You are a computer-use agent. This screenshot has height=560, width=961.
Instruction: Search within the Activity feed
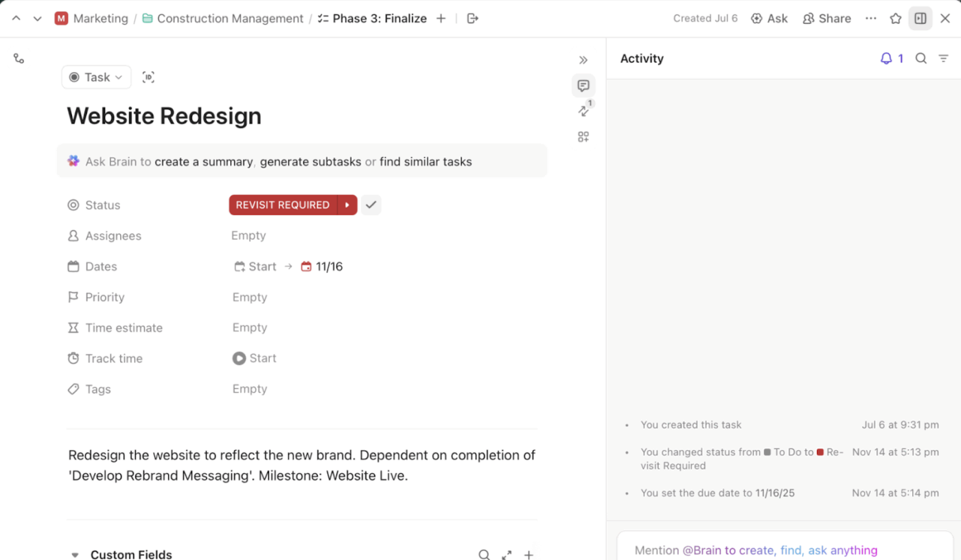[921, 58]
